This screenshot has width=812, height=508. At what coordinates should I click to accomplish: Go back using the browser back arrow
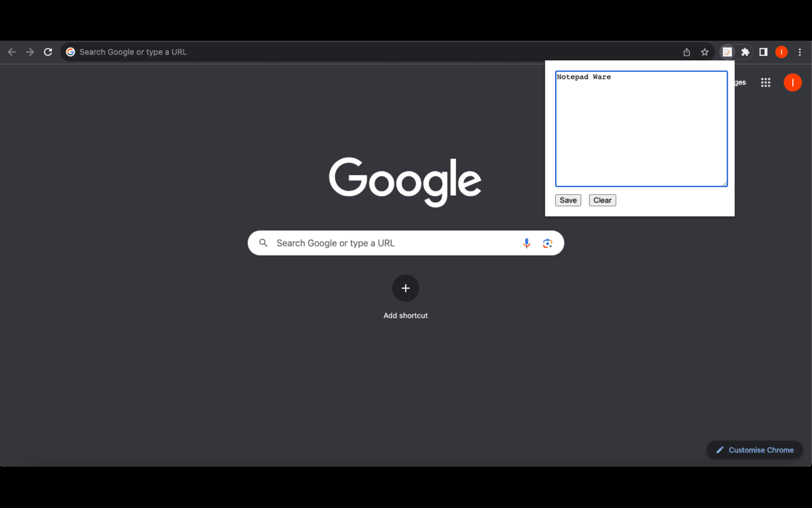click(x=11, y=52)
